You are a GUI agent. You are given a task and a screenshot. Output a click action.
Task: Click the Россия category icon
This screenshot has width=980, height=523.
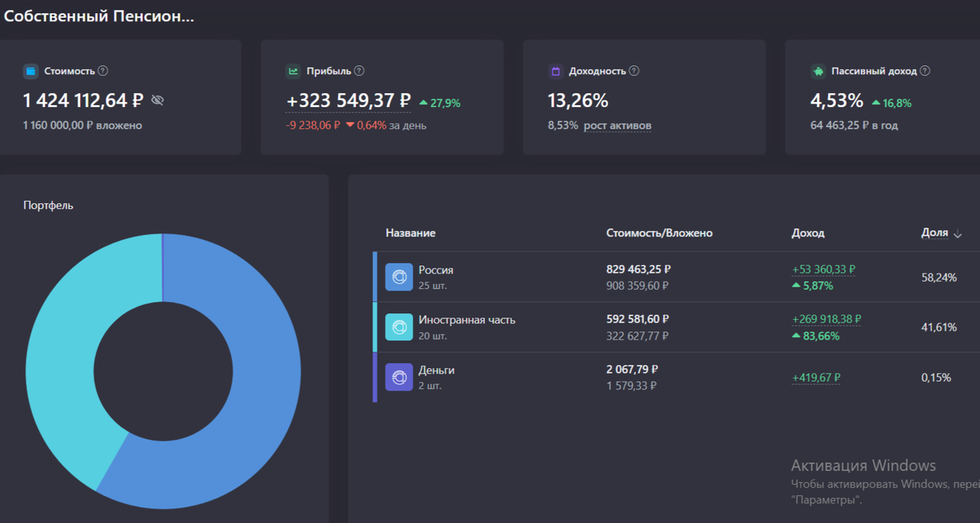[x=399, y=277]
